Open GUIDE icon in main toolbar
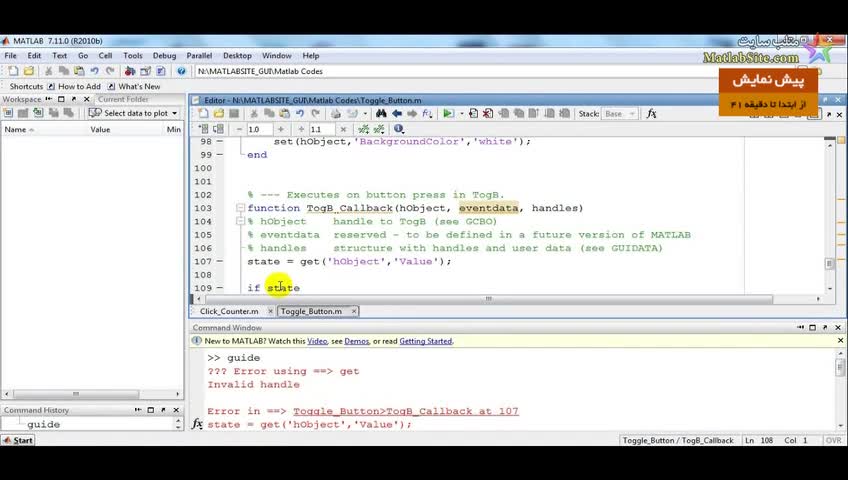 pyautogui.click(x=145, y=71)
